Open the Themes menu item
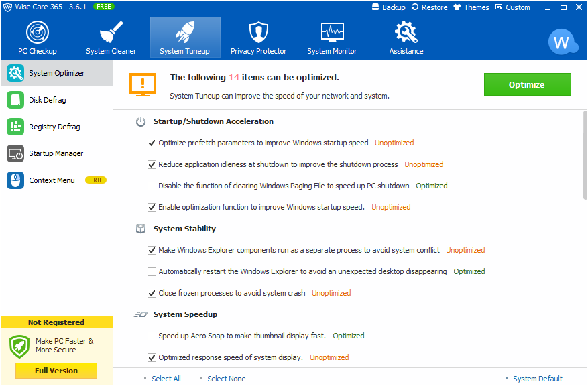Screen dimensions: 588x386 (x=471, y=7)
